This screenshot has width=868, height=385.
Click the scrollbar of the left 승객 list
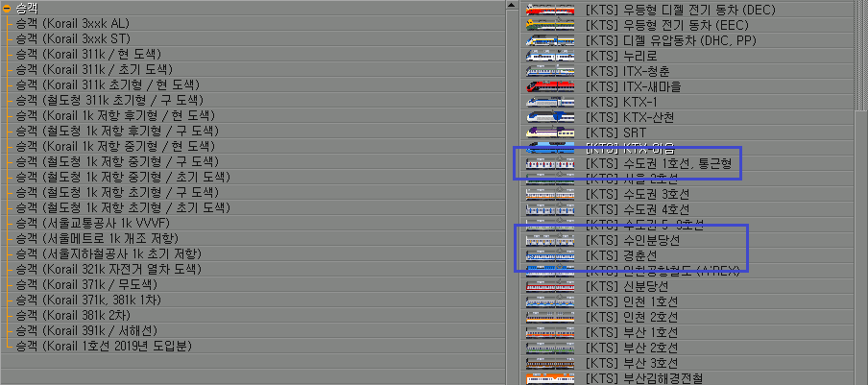513,192
